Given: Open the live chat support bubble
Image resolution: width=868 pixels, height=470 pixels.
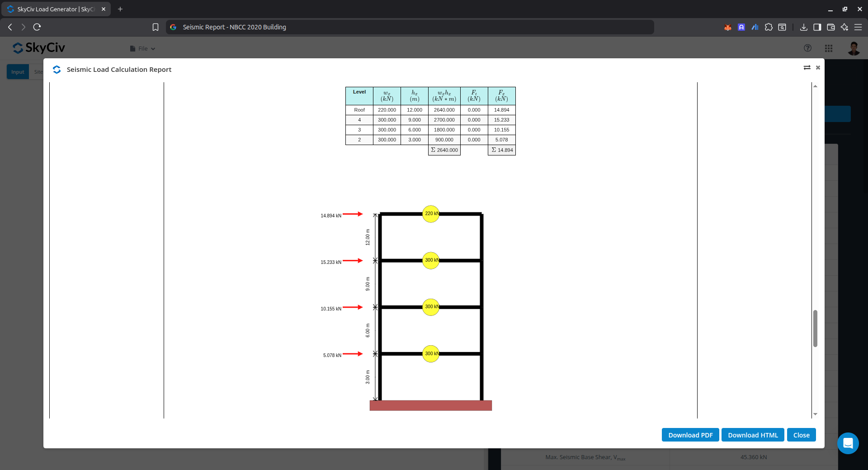Looking at the screenshot, I should (x=848, y=443).
